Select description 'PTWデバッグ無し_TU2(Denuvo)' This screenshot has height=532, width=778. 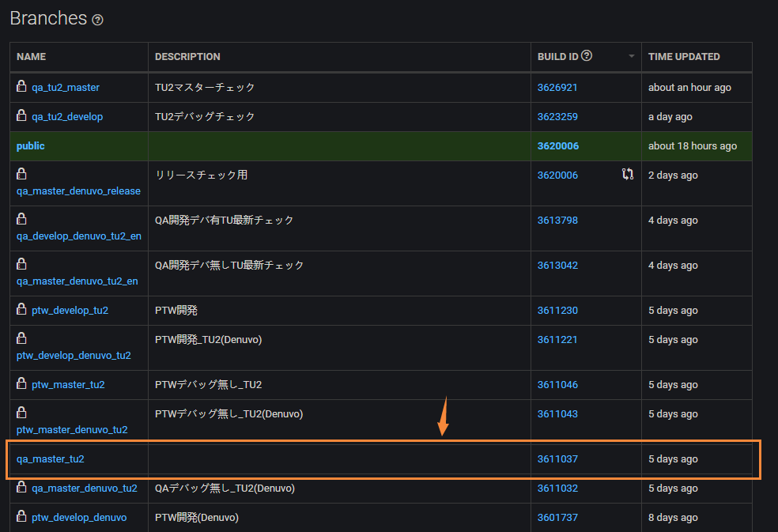[228, 414]
